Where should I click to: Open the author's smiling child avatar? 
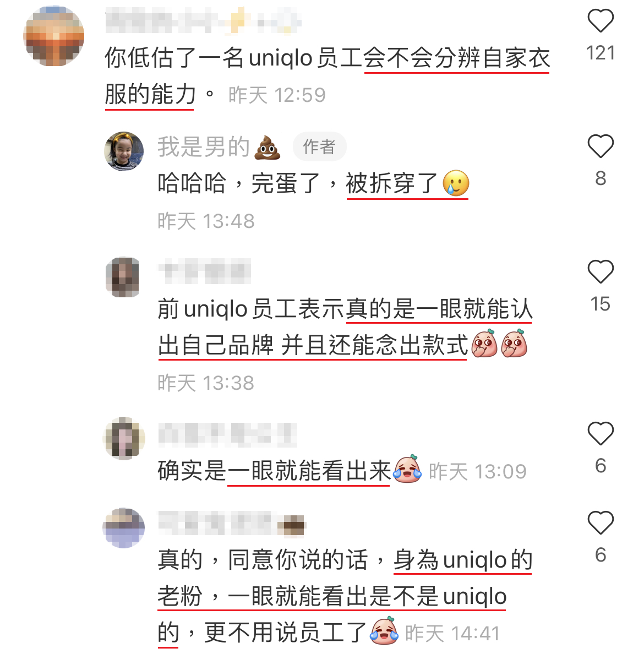click(x=124, y=151)
